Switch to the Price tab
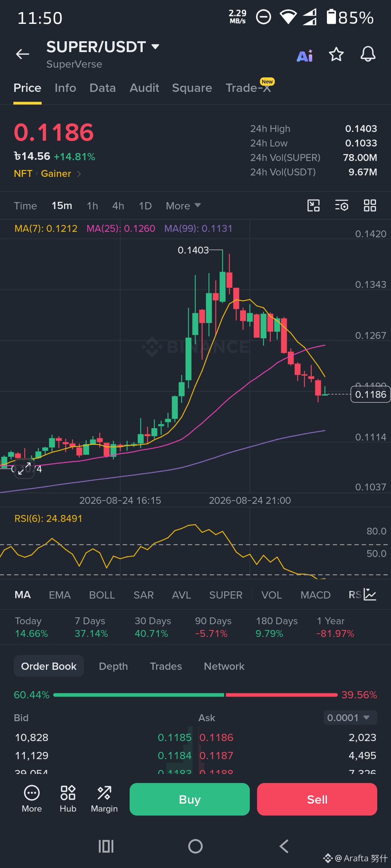 (28, 88)
